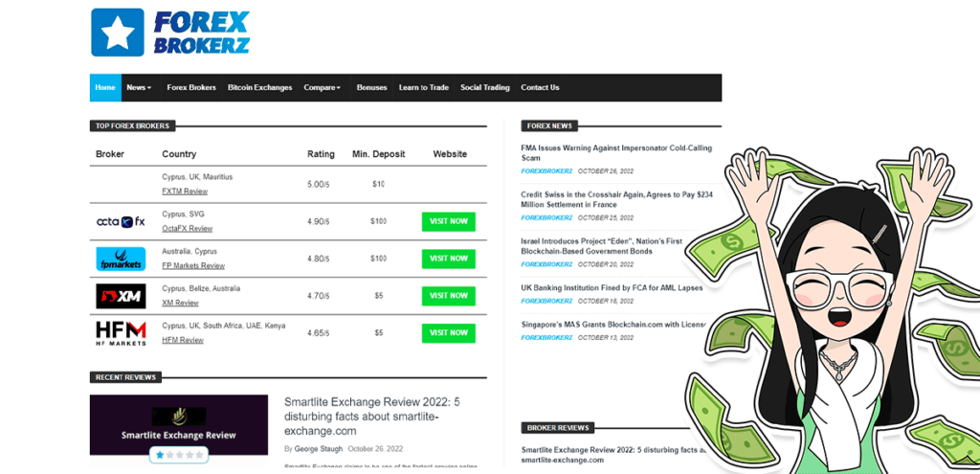This screenshot has height=474, width=980.
Task: Click Visit Now for FP Markets
Action: (x=449, y=259)
